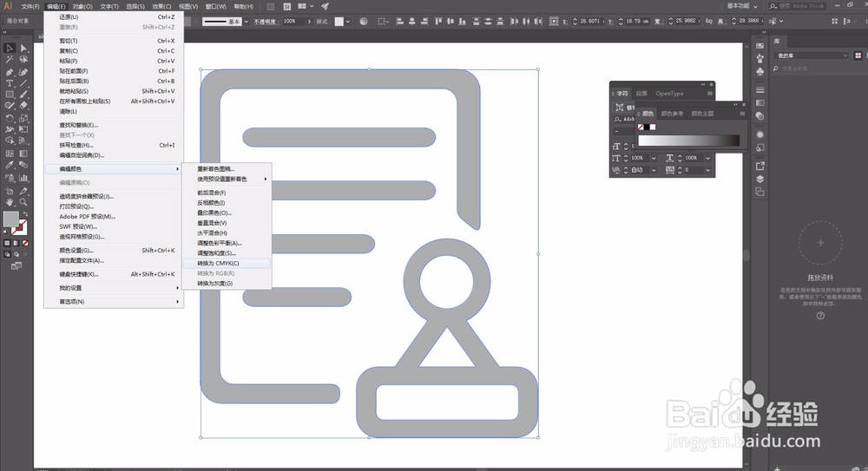The image size is (868, 471).
Task: Select the Direct Selection tool
Action: [x=23, y=49]
